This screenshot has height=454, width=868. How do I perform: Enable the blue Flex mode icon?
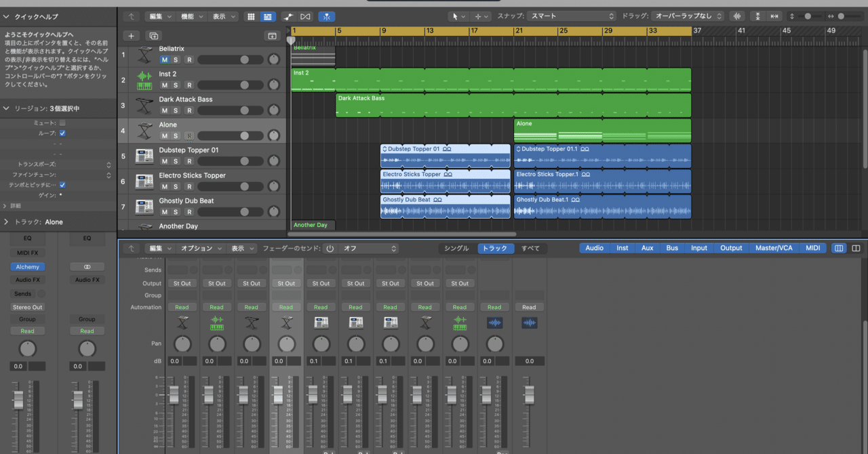click(326, 16)
